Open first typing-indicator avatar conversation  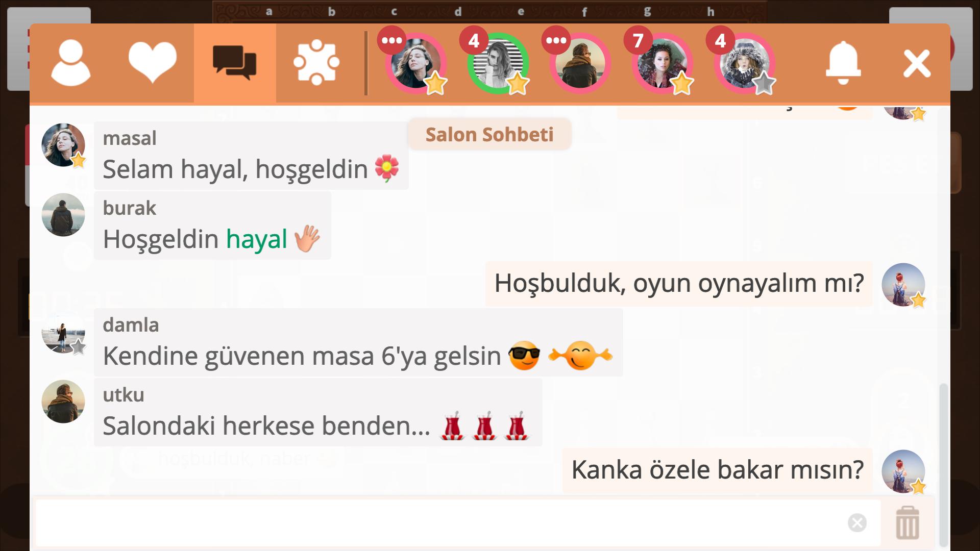(x=415, y=64)
